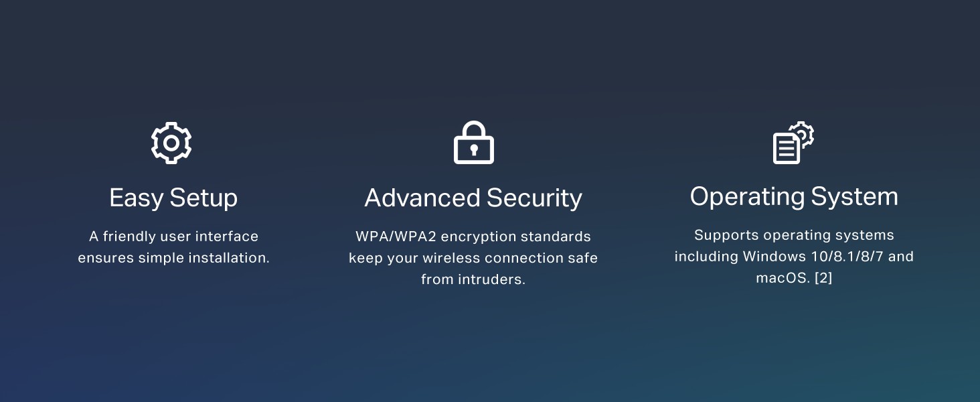Viewport: 980px width, 402px height.
Task: Click the padlock icon above Advanced Security
Action: pos(473,143)
